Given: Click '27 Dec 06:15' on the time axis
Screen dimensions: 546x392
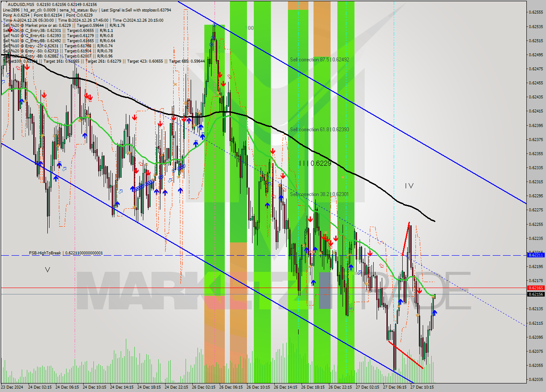Looking at the screenshot, I should pos(396,387).
